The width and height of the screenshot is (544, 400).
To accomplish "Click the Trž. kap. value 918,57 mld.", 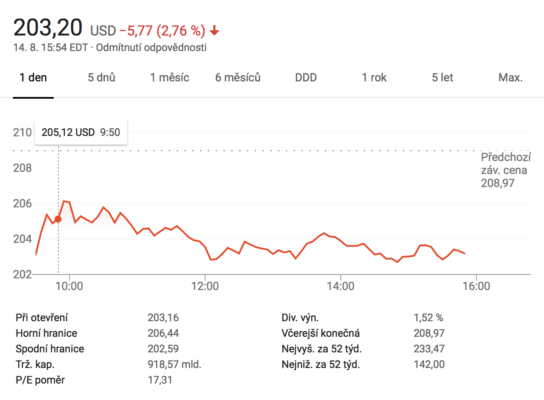I will (175, 364).
